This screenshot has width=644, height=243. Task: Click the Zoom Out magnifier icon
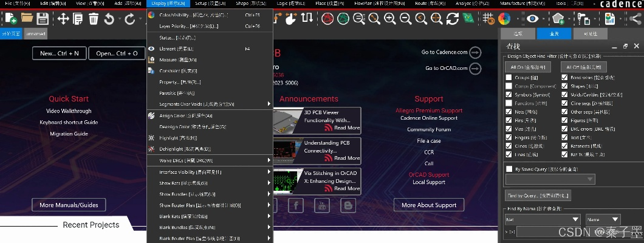click(x=405, y=18)
